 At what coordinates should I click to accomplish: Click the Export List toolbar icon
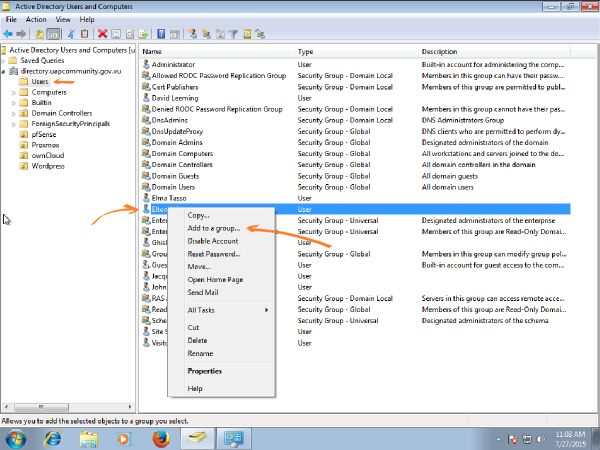[x=143, y=34]
